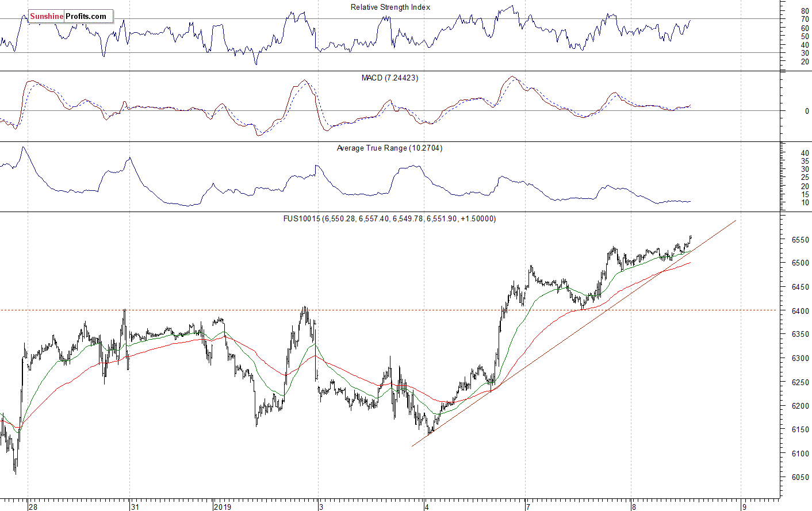Click the 6450 price axis label
Image resolution: width=812 pixels, height=511 pixels.
pyautogui.click(x=799, y=287)
